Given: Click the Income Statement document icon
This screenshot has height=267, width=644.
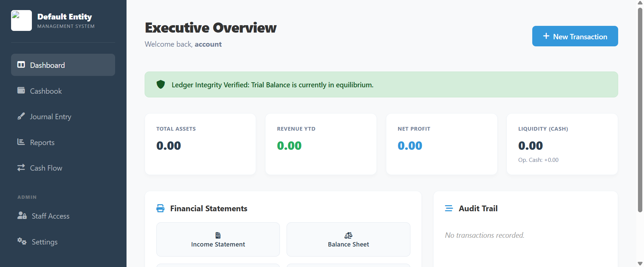Looking at the screenshot, I should tap(218, 235).
